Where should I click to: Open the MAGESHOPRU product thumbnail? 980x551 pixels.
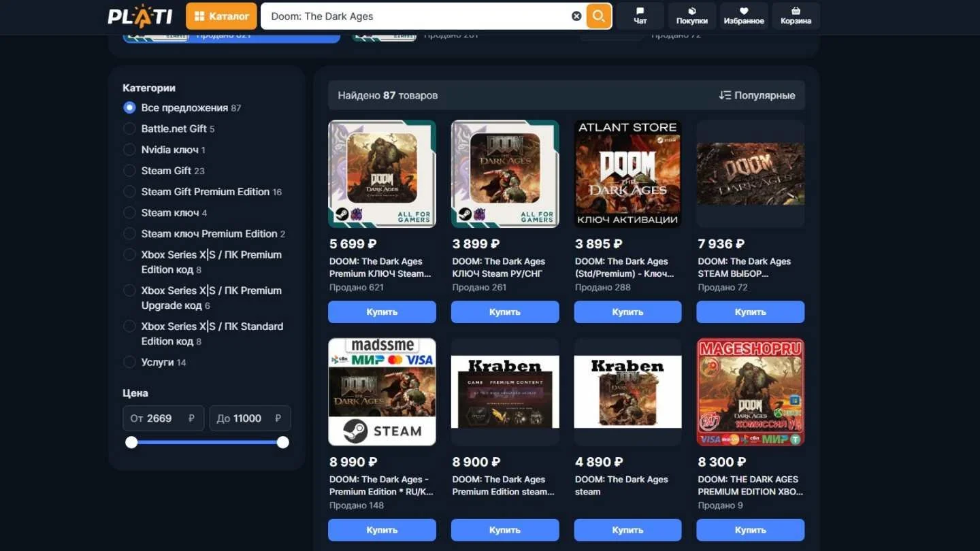point(751,392)
